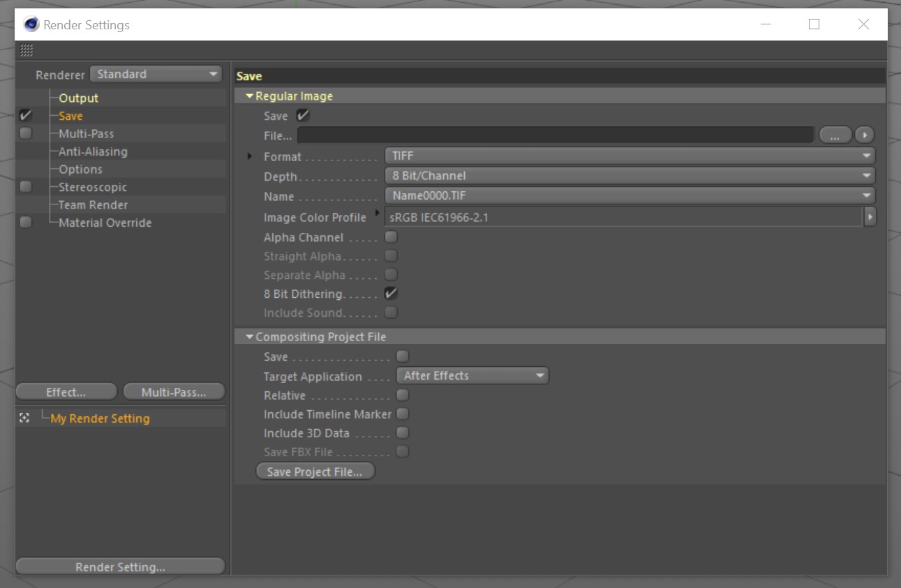The height and width of the screenshot is (588, 901).
Task: Minimize the Render Settings window
Action: 766,24
